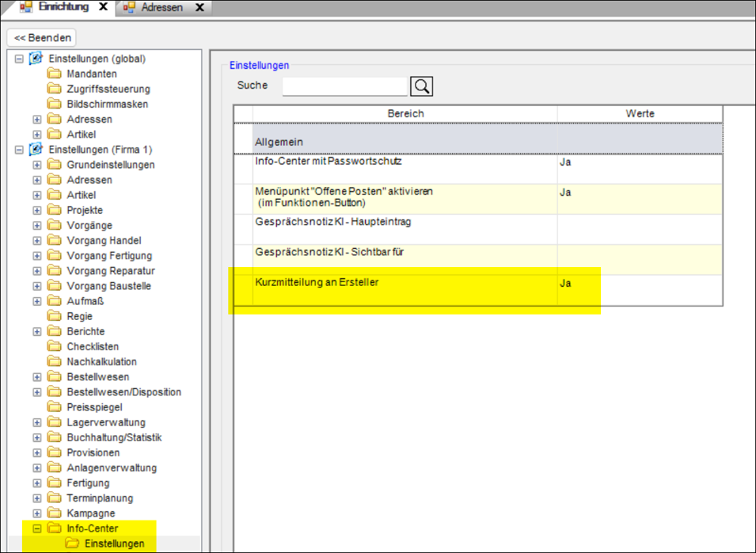Click the Einrichtung tab icon
The image size is (756, 553).
point(26,7)
